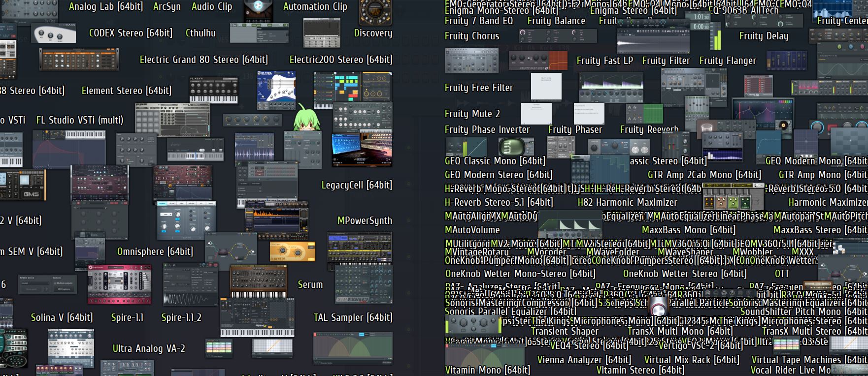Open the orange Plucked! thumbnail

pyautogui.click(x=292, y=251)
